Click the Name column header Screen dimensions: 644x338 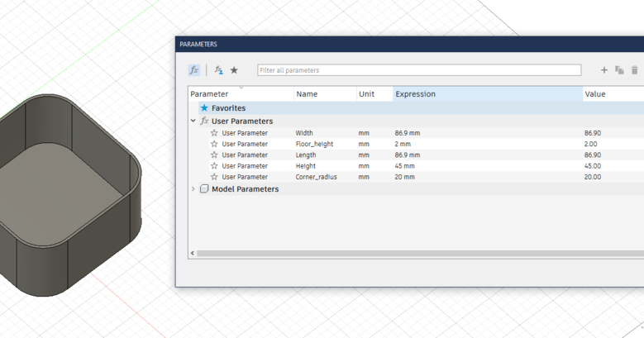click(x=324, y=94)
